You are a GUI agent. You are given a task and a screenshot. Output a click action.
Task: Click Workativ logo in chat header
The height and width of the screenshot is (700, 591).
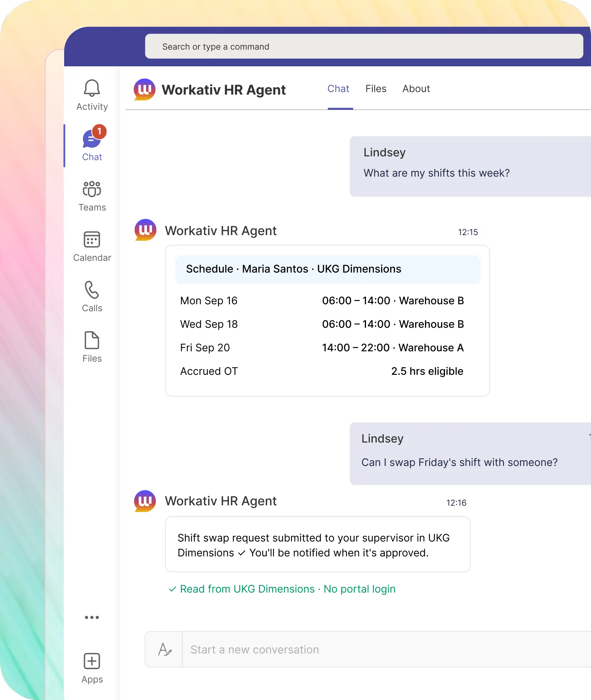point(145,89)
